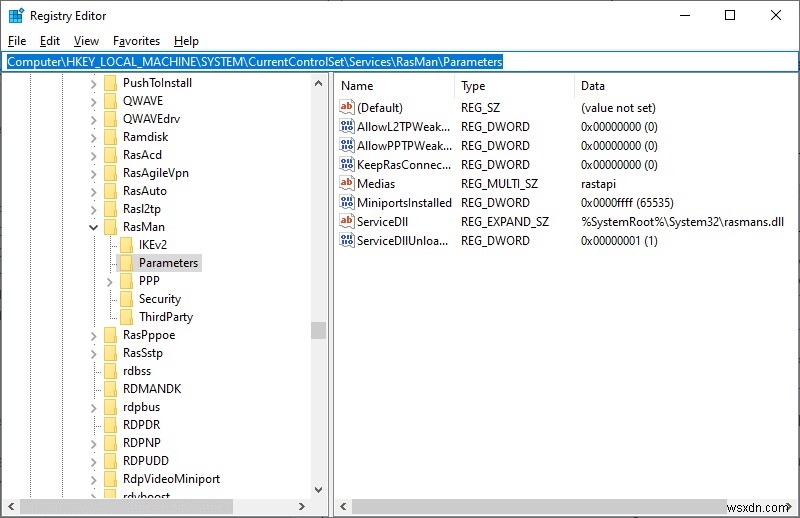Select the MiniportsInstalled DWORD icon
Image resolution: width=800 pixels, height=518 pixels.
coord(346,202)
